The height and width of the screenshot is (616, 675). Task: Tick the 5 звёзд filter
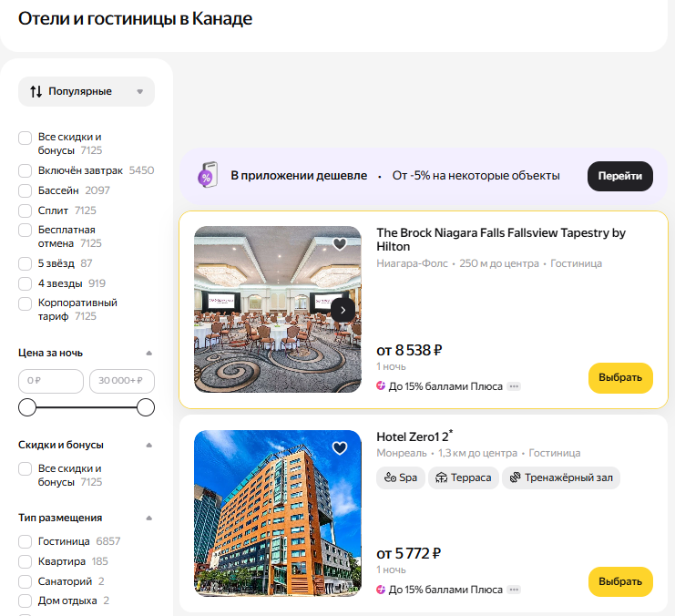tap(26, 263)
